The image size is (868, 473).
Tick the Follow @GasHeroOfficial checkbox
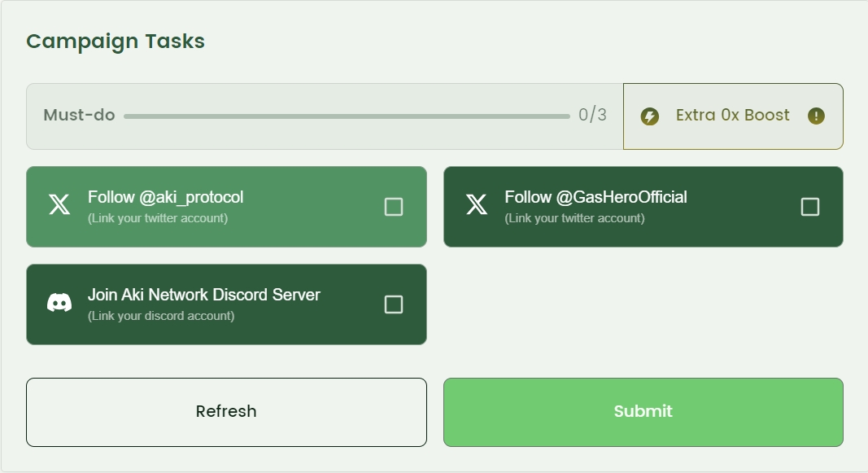click(x=810, y=207)
